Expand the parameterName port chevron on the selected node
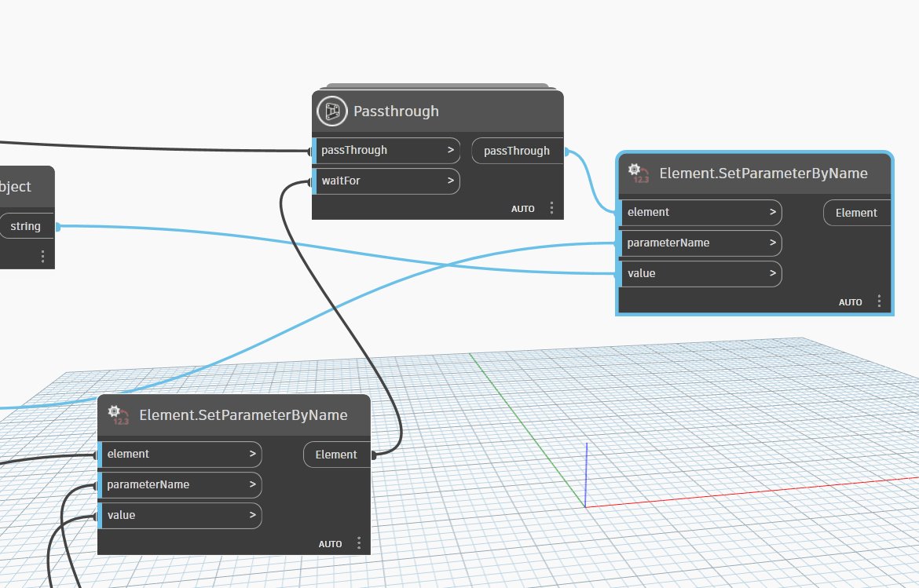 772,243
